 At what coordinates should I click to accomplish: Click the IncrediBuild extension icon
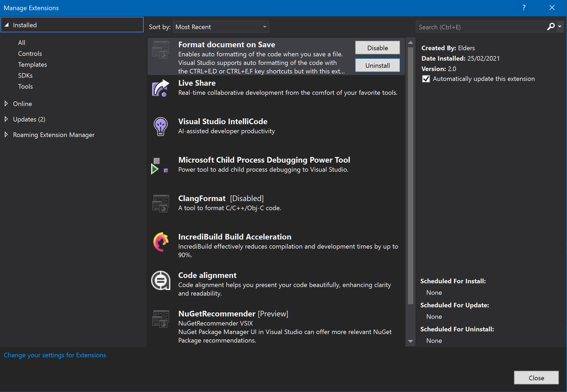[161, 242]
